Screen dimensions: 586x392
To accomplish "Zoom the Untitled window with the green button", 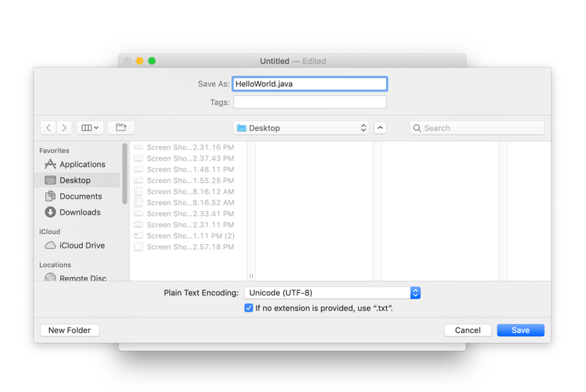I will 152,61.
